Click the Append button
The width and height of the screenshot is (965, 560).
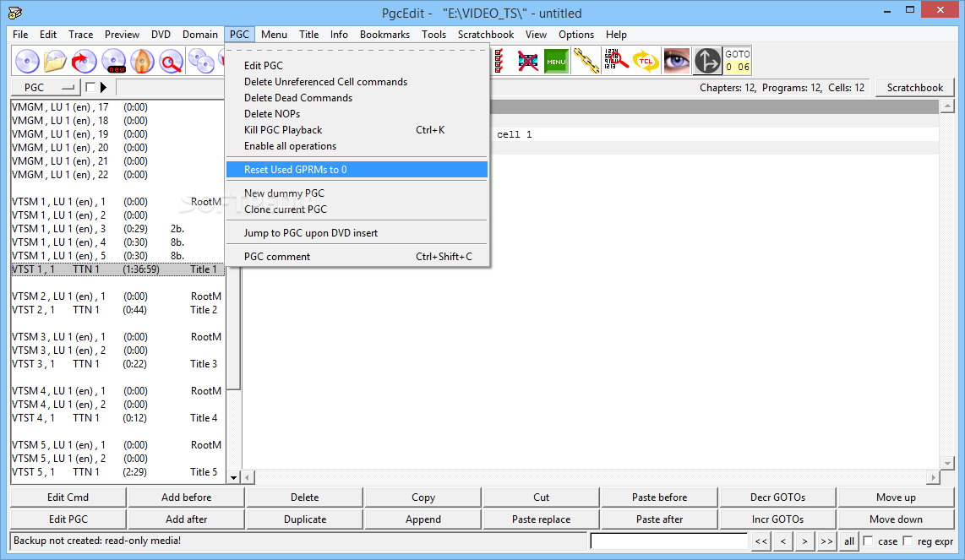point(423,519)
